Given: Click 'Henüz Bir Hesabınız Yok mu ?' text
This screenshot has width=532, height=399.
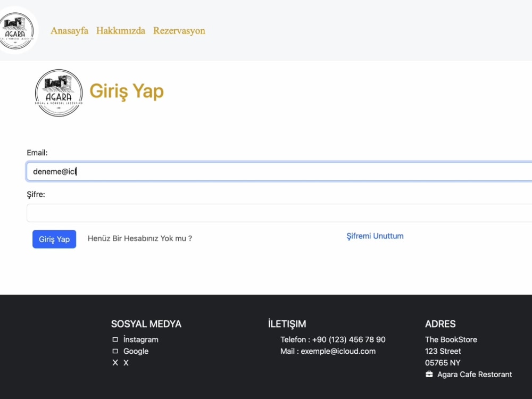Looking at the screenshot, I should coord(140,238).
